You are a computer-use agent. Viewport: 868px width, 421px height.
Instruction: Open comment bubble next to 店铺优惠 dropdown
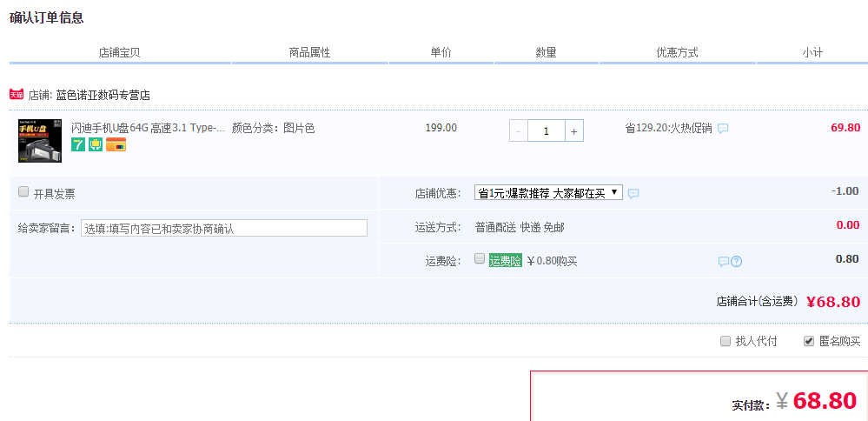[633, 193]
